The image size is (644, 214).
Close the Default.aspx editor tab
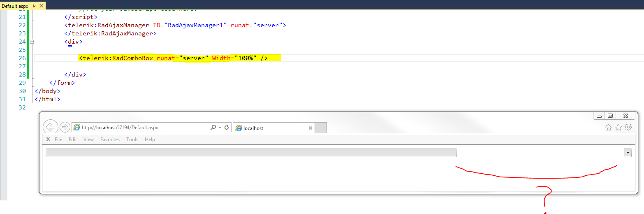coord(41,7)
